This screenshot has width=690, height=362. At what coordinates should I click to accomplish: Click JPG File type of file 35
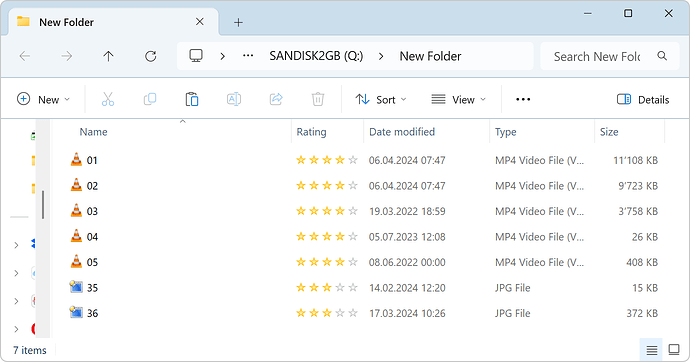(x=513, y=288)
